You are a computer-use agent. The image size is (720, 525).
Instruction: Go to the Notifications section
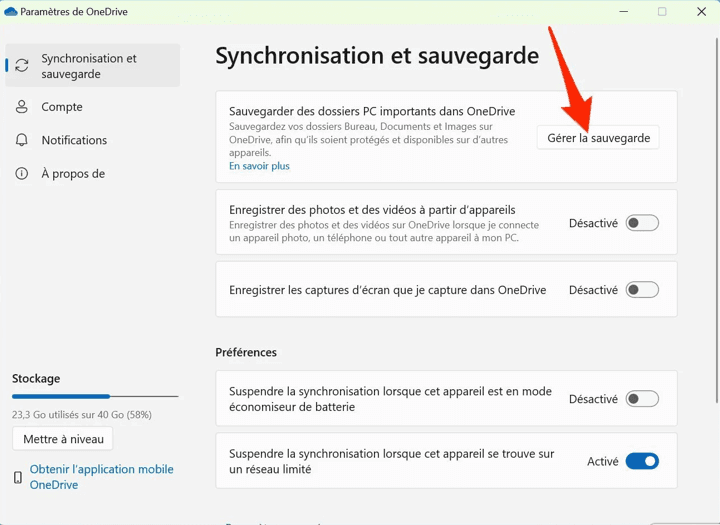tap(74, 141)
